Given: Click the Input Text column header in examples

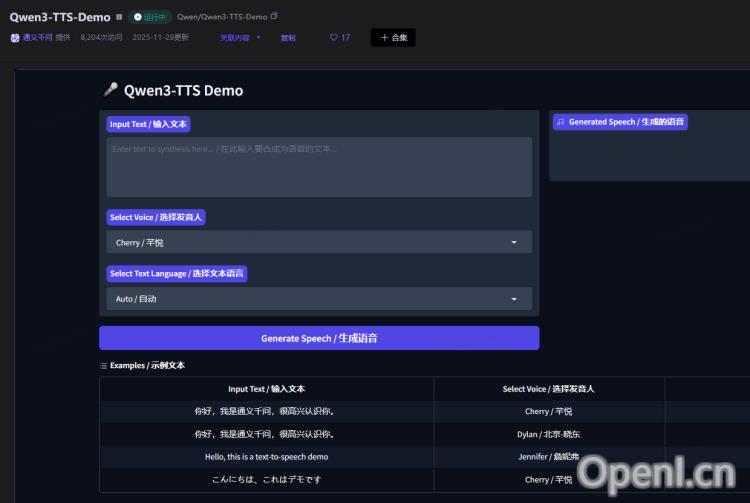Looking at the screenshot, I should click(x=266, y=389).
